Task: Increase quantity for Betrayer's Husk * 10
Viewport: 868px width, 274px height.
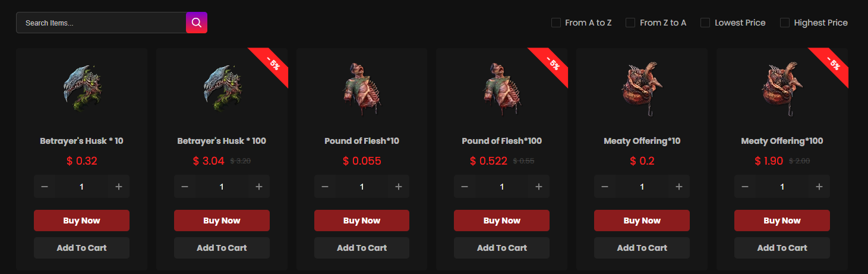Action: [x=119, y=187]
